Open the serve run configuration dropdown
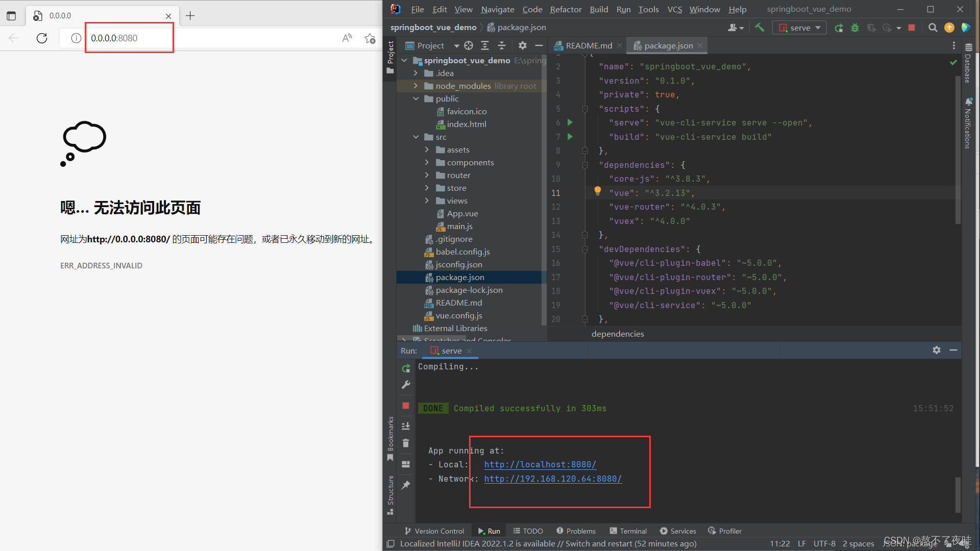The image size is (980, 551). coord(800,28)
